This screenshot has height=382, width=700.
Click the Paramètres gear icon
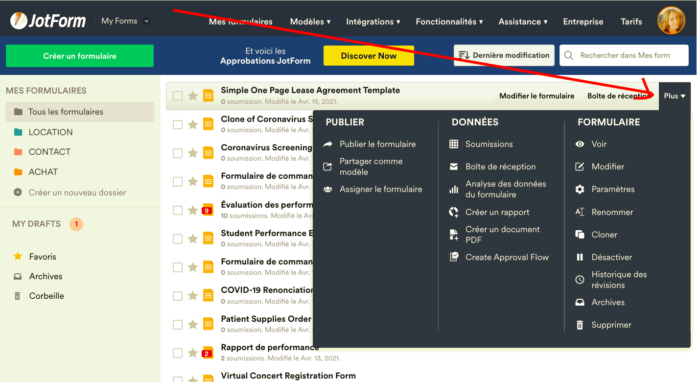pyautogui.click(x=579, y=189)
